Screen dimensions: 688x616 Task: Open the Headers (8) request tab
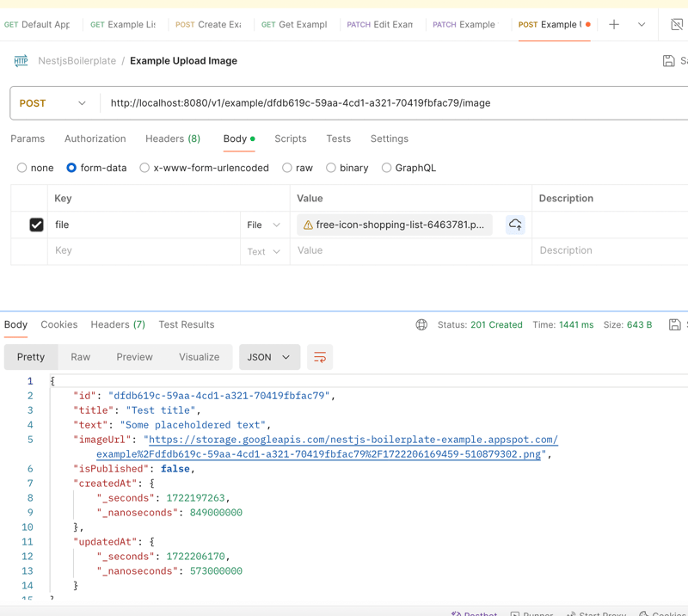pyautogui.click(x=173, y=139)
